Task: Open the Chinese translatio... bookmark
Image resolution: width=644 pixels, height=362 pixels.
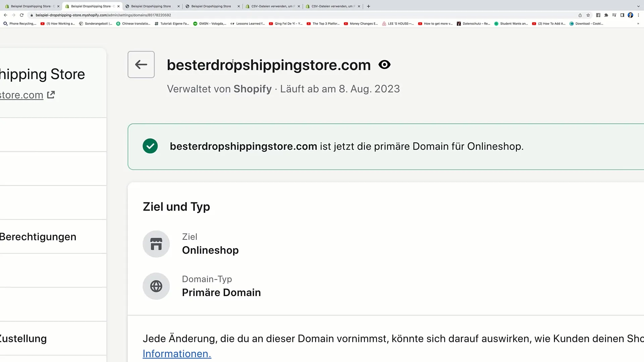Action: 133,24
